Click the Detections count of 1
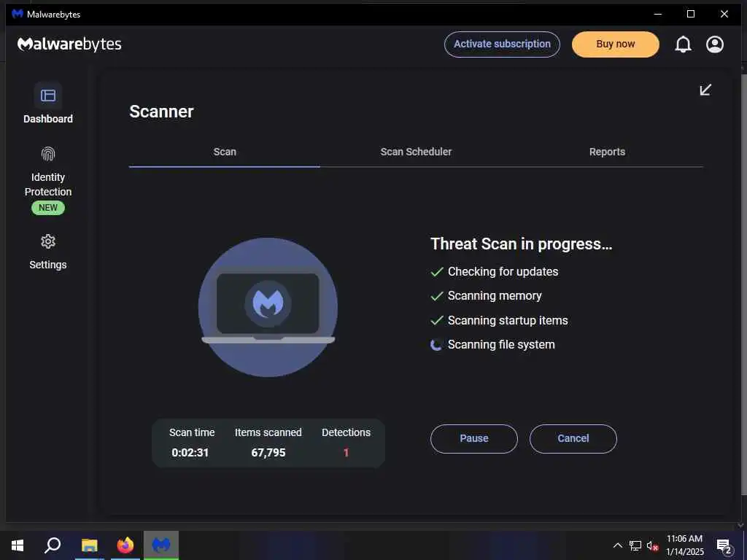 [x=346, y=453]
